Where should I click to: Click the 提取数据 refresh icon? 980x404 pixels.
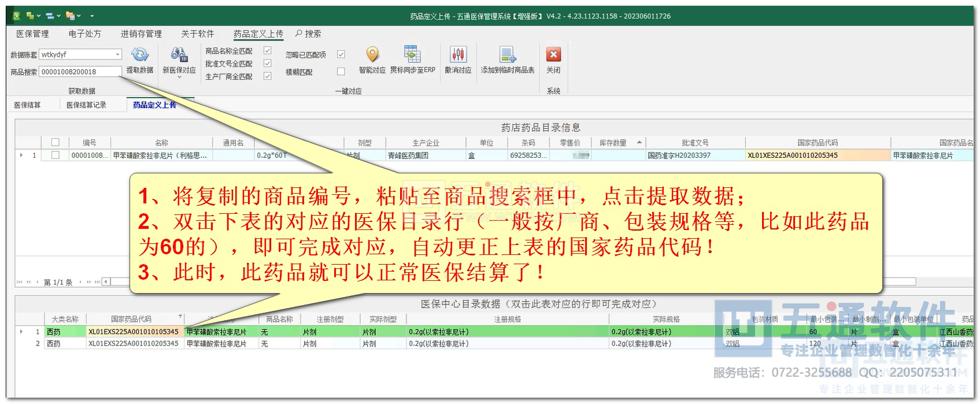point(139,55)
